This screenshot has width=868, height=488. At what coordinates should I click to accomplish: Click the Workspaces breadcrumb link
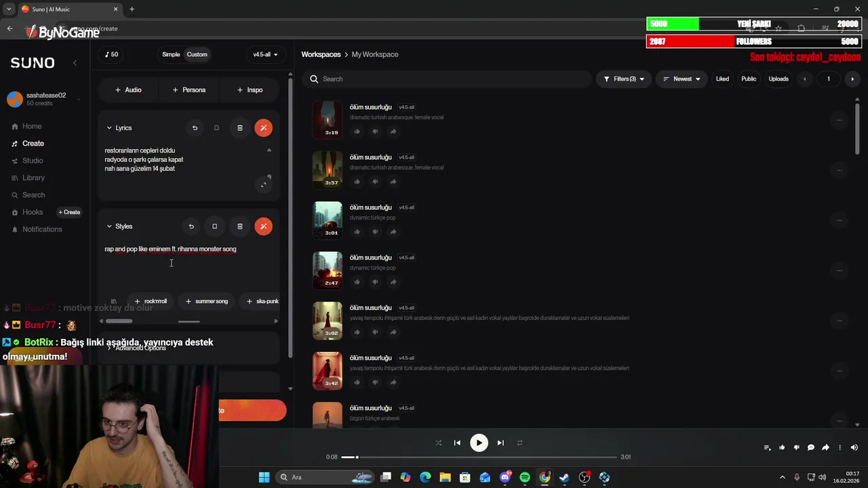(x=321, y=54)
